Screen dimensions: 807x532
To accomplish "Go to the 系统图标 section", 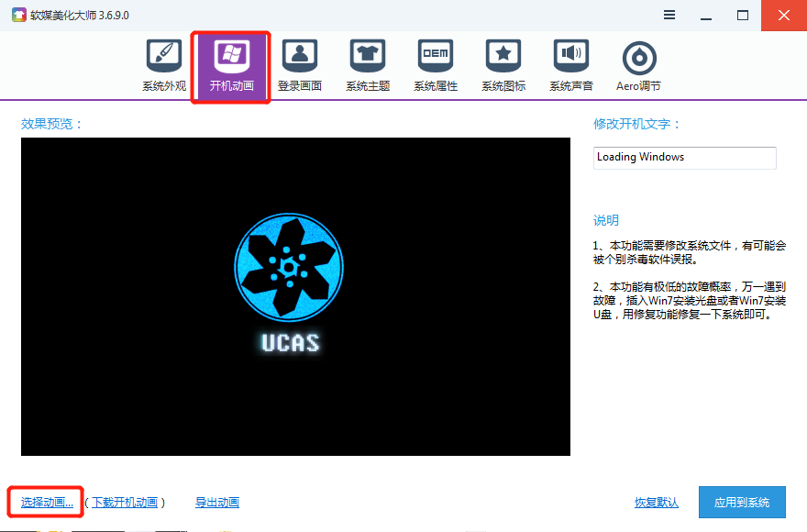I will pyautogui.click(x=503, y=65).
